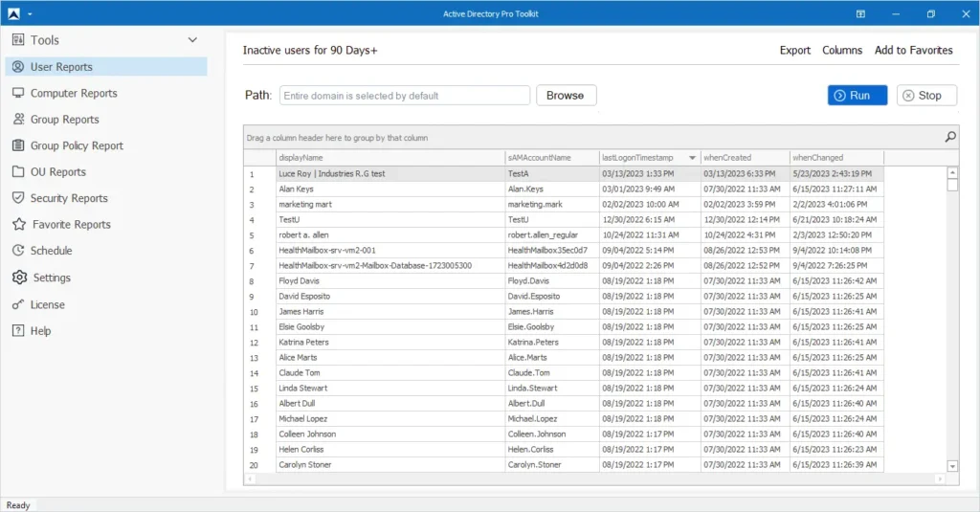Click the Favorite Reports star icon
Image resolution: width=980 pixels, height=512 pixels.
pyautogui.click(x=19, y=224)
